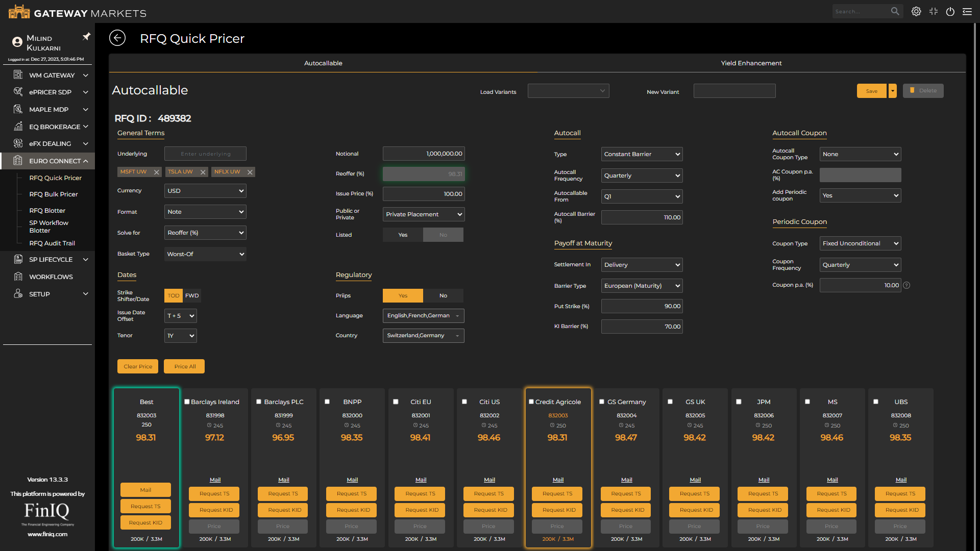Click the power/logout icon in top bar
Viewport: 980px width, 551px height.
tap(950, 11)
